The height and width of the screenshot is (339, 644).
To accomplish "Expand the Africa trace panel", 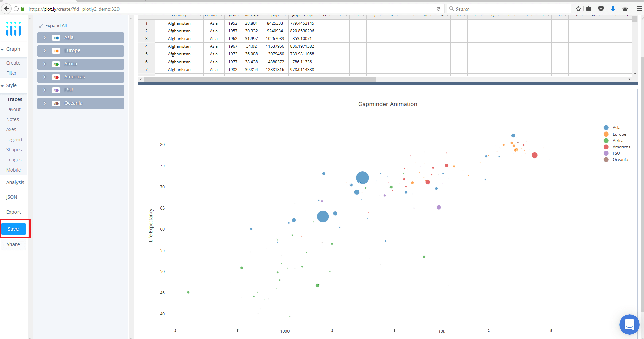I will [x=44, y=64].
